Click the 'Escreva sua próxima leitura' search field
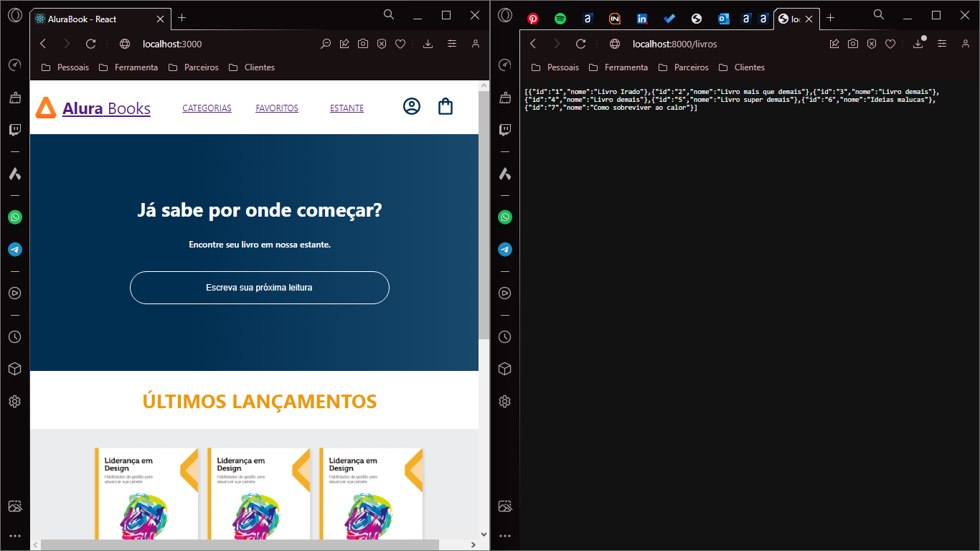The image size is (980, 551). [x=259, y=288]
